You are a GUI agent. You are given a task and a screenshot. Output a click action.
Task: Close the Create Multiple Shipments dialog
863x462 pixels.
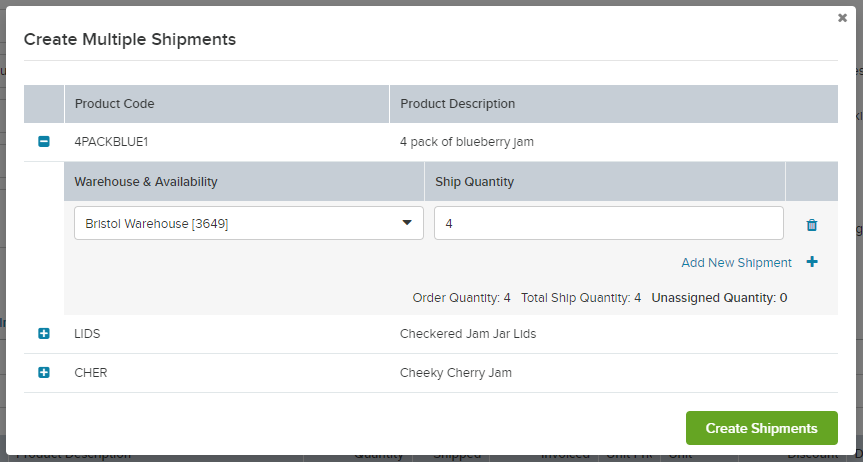coord(842,18)
